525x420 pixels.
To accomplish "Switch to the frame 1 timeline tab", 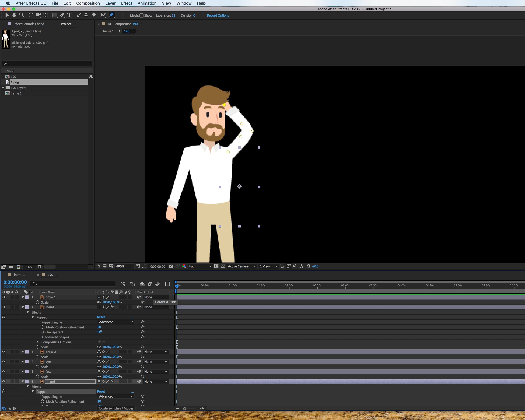I will point(19,275).
